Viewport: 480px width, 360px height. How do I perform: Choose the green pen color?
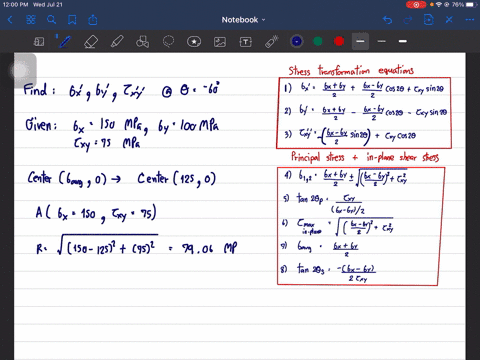[x=318, y=41]
